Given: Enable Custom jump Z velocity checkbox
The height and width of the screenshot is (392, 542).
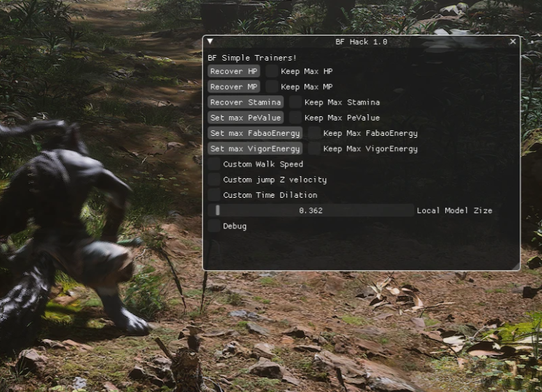Looking at the screenshot, I should click(x=214, y=180).
